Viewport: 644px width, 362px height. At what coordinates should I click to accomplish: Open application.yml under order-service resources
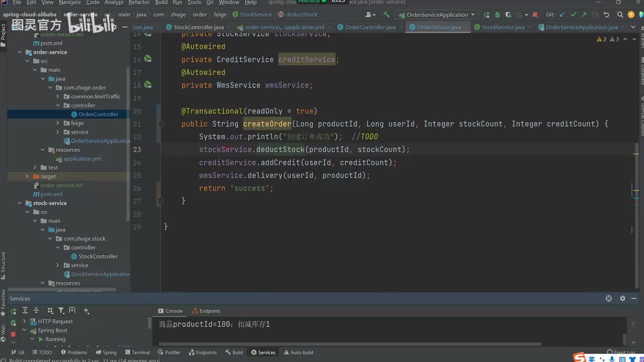(x=78, y=159)
